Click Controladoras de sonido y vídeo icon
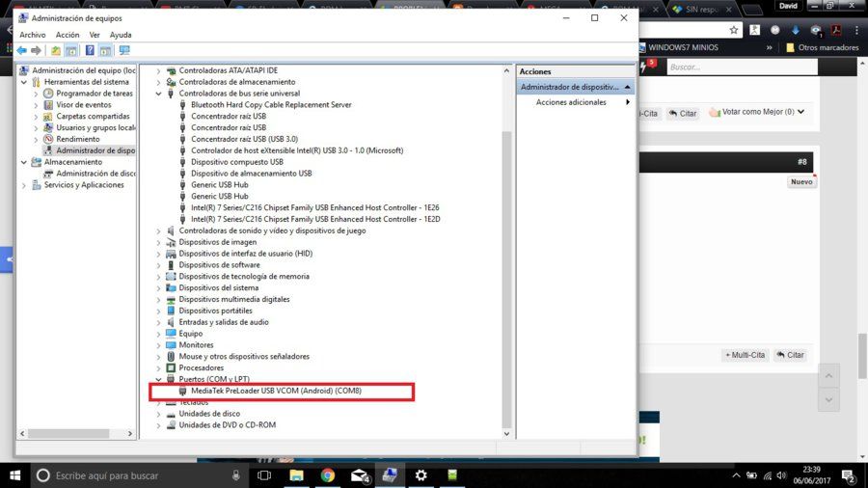 tap(171, 230)
